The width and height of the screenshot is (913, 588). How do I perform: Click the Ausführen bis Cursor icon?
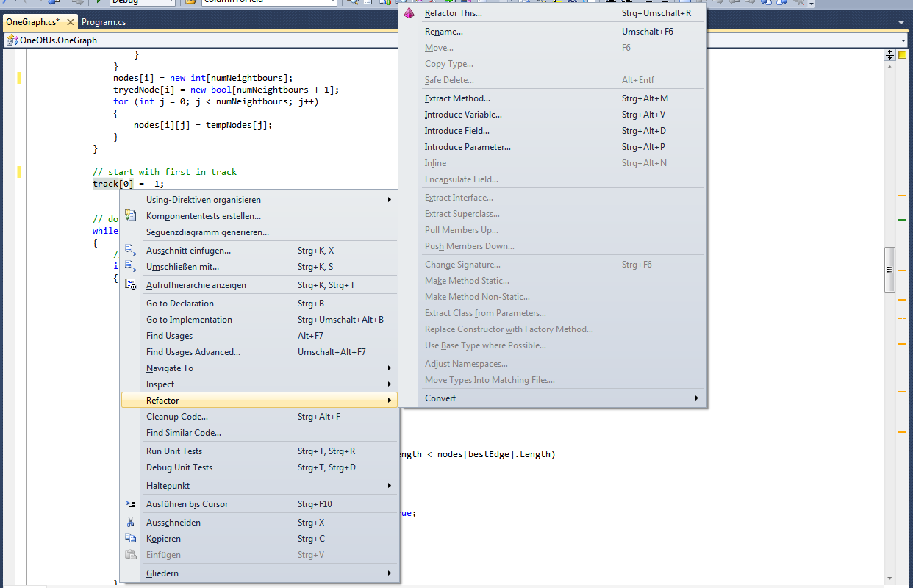point(131,503)
